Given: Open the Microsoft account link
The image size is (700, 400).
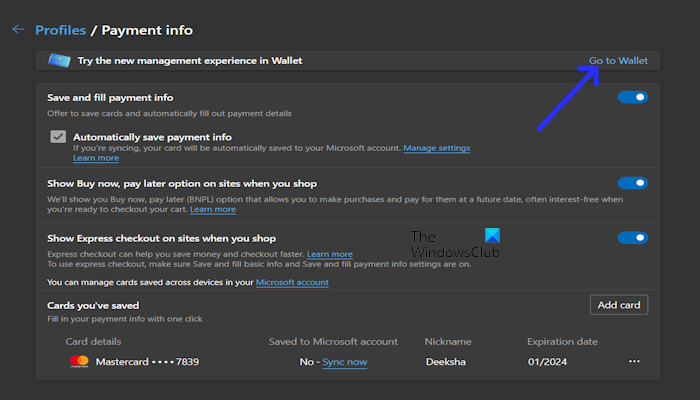Looking at the screenshot, I should coord(292,283).
